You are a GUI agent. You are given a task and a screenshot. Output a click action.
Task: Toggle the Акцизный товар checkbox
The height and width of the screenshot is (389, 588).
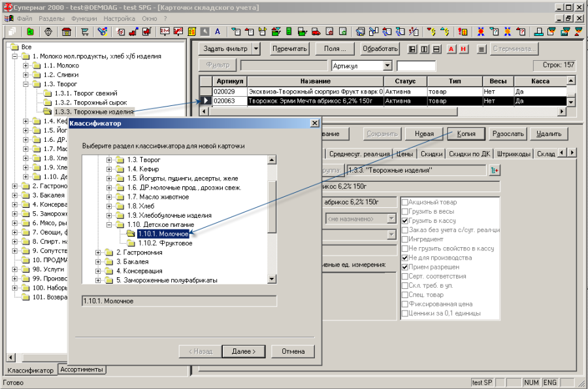coord(405,202)
